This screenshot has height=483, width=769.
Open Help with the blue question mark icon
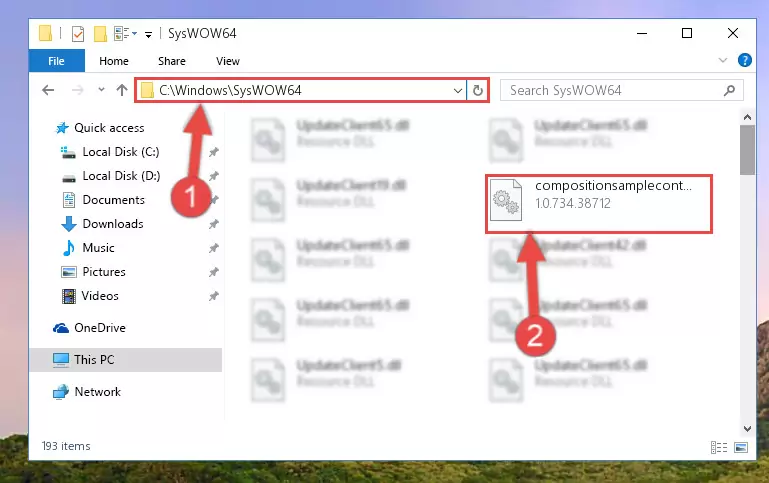(744, 60)
